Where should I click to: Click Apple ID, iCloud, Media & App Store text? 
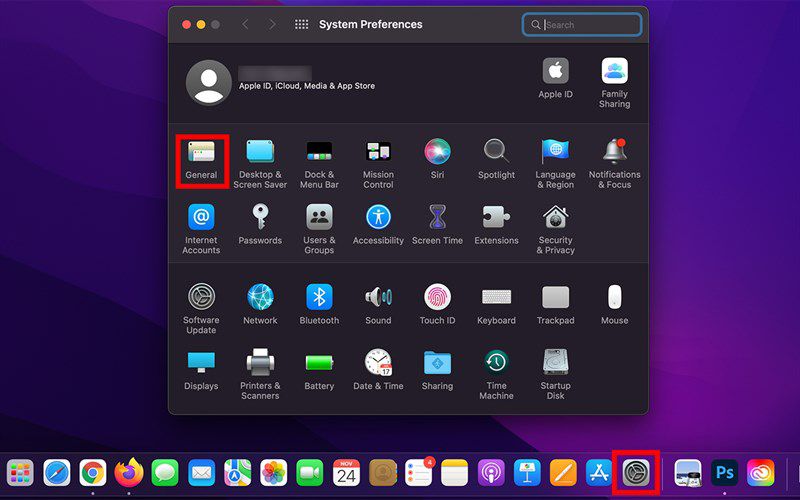[307, 86]
